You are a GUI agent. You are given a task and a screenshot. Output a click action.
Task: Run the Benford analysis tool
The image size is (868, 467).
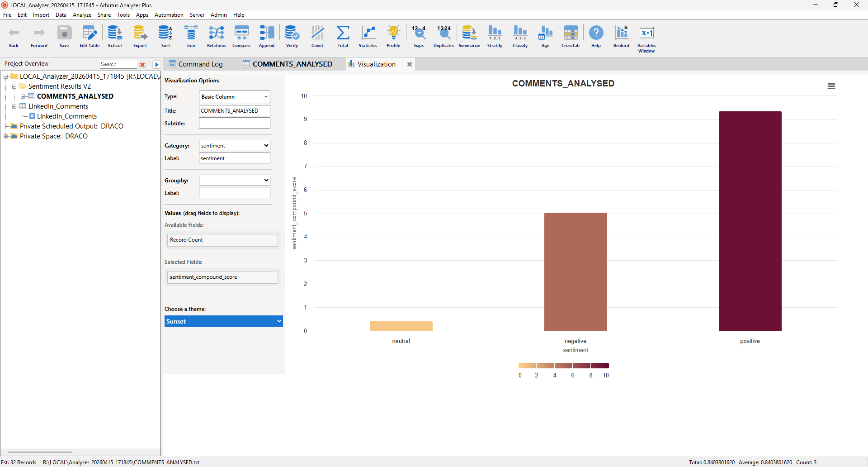tap(621, 36)
